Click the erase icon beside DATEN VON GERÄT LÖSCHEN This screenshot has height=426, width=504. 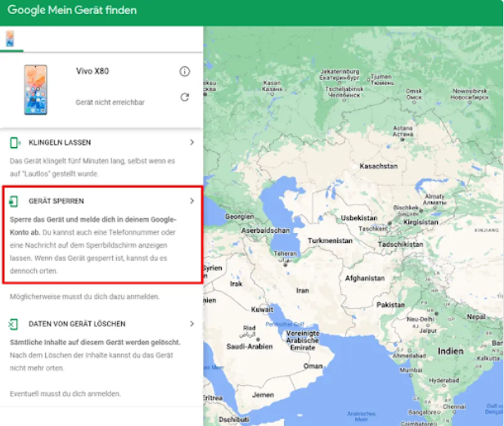[x=14, y=324]
